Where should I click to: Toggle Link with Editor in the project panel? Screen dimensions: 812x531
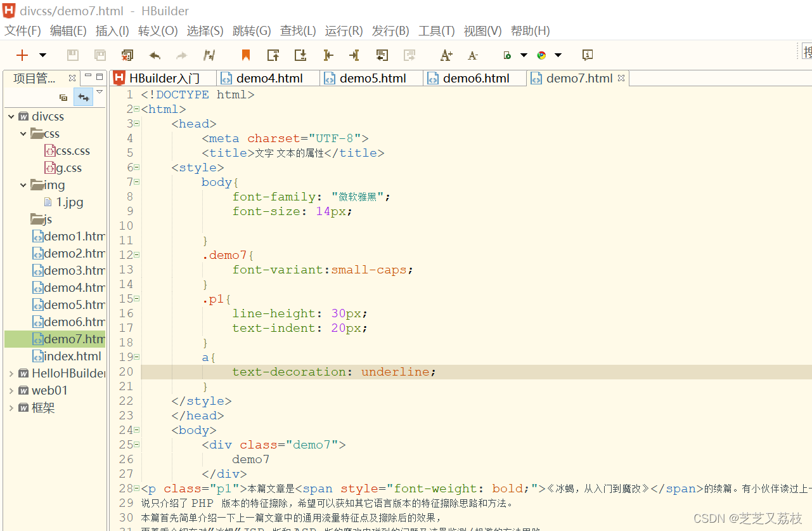click(x=83, y=97)
